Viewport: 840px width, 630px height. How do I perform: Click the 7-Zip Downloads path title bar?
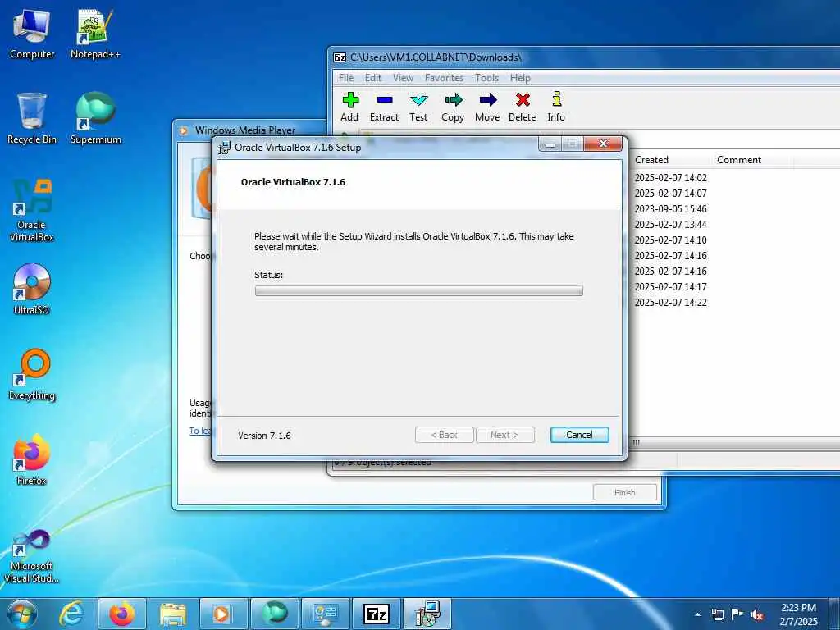[586, 57]
